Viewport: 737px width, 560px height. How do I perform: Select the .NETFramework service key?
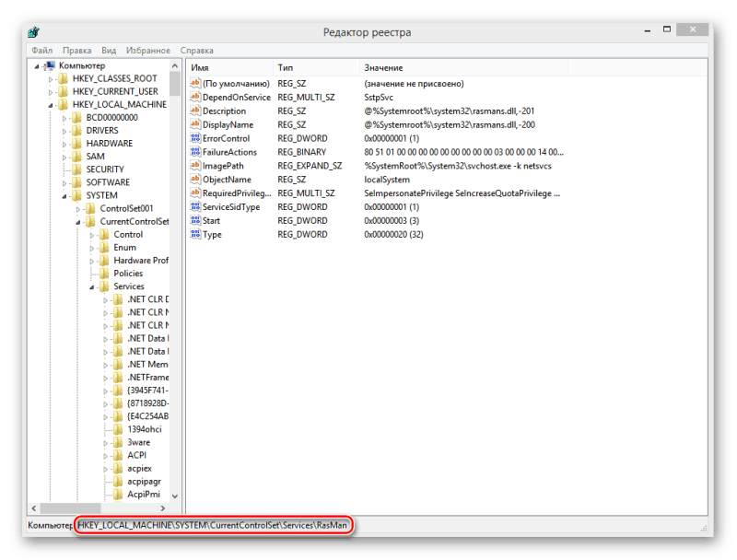[x=147, y=378]
